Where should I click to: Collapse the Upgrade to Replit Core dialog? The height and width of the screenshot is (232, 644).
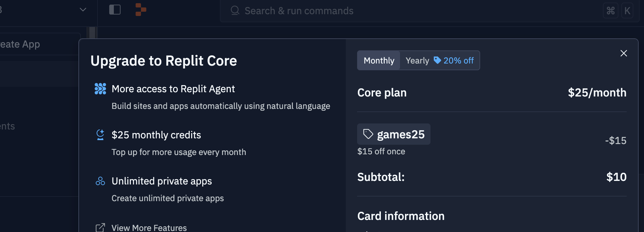624,53
